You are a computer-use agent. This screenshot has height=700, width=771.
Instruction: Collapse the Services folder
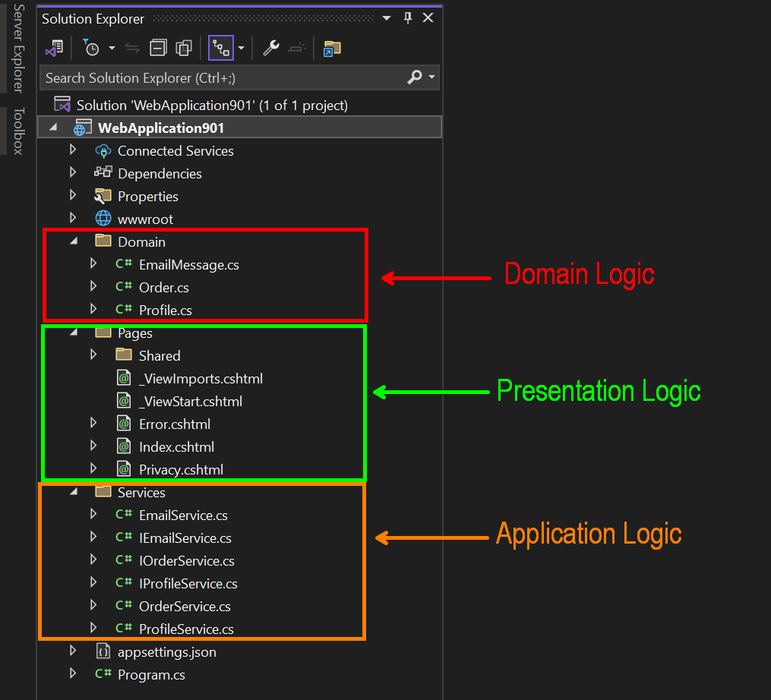pyautogui.click(x=74, y=491)
